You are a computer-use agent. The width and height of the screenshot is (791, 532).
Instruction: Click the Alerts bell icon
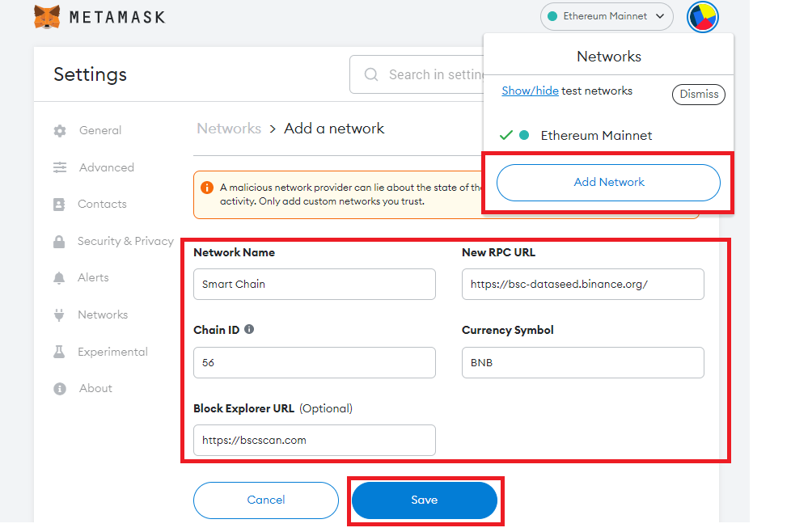(59, 278)
